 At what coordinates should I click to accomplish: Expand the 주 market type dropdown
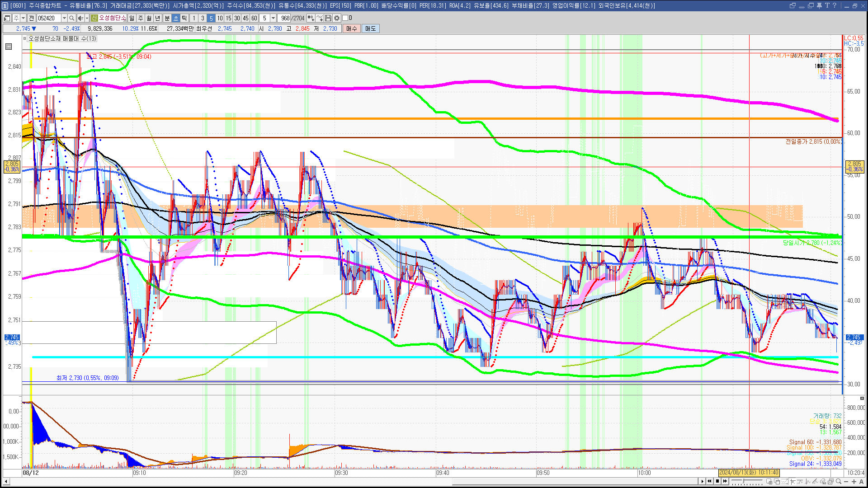[23, 18]
